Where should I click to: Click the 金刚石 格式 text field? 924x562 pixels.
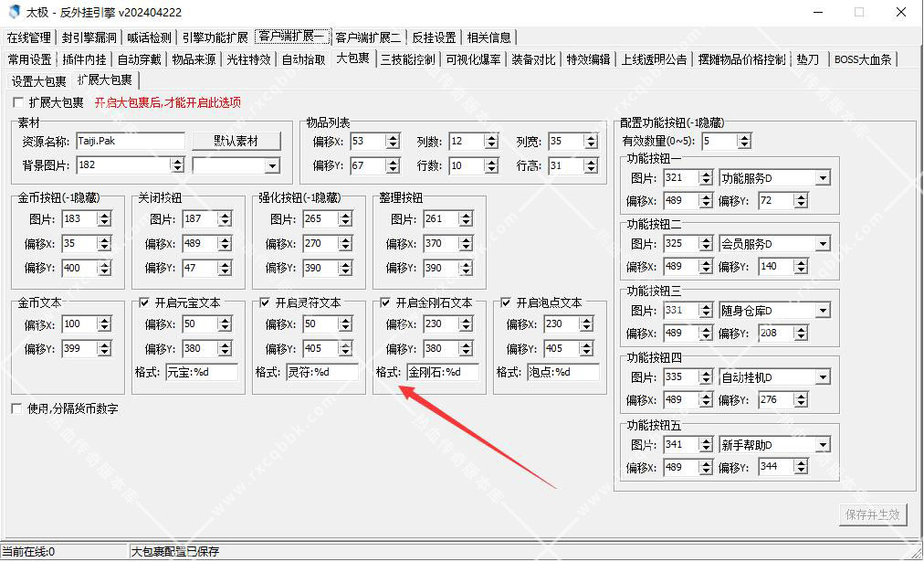443,372
